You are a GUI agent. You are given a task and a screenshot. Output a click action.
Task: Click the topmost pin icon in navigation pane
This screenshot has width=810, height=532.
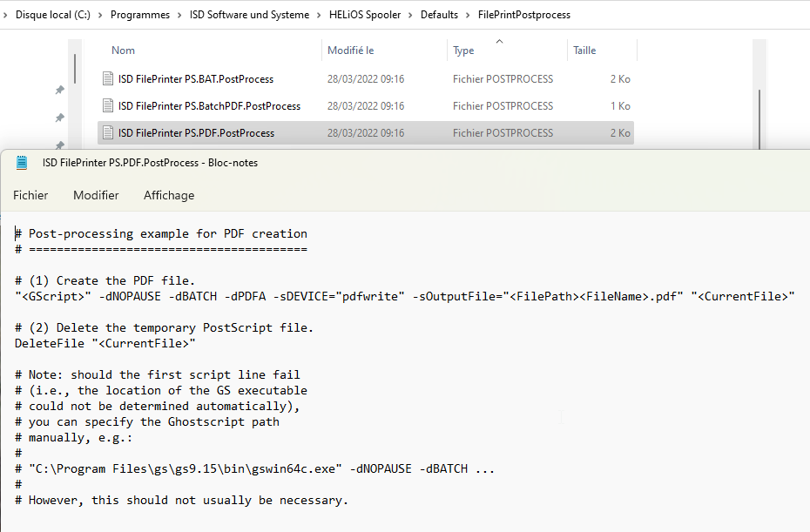point(59,90)
